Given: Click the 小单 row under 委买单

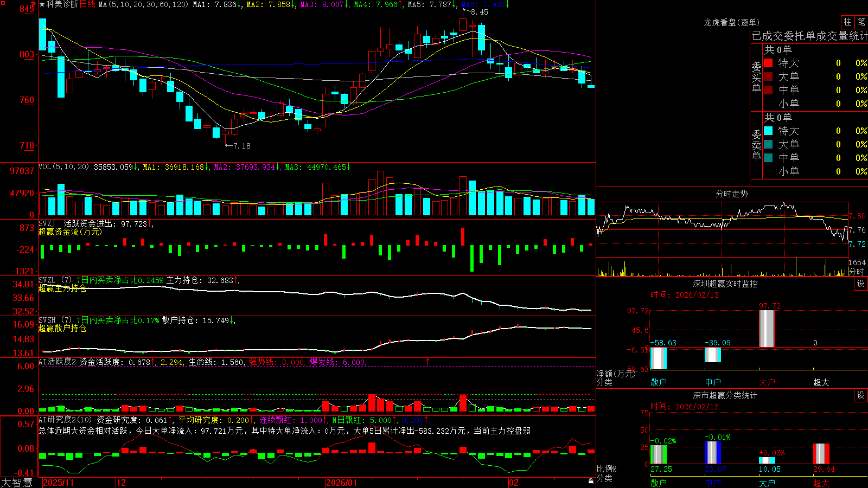Looking at the screenshot, I should [x=815, y=104].
